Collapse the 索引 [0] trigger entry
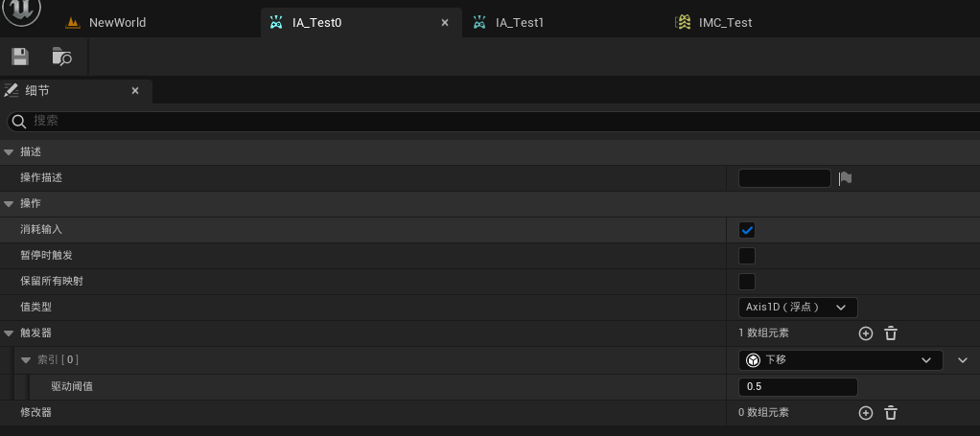Screen dimensions: 980x436 click(x=26, y=360)
